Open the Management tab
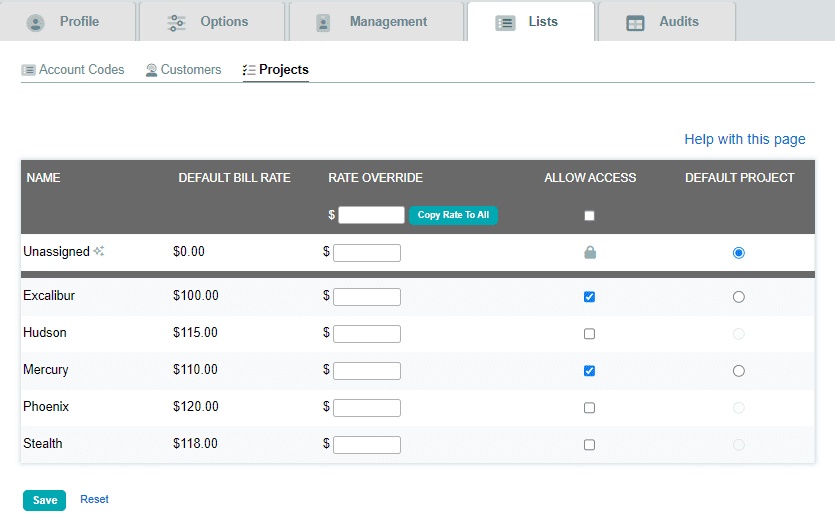 click(376, 21)
